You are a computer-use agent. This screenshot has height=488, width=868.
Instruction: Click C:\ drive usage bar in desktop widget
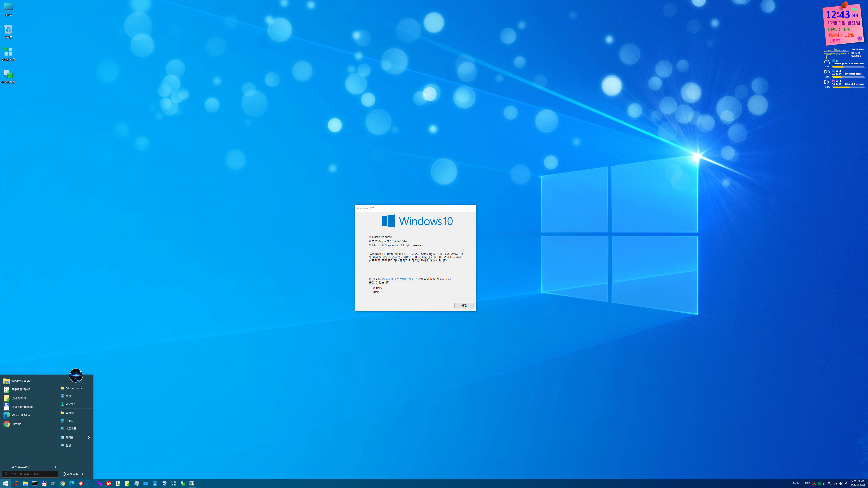tap(848, 67)
